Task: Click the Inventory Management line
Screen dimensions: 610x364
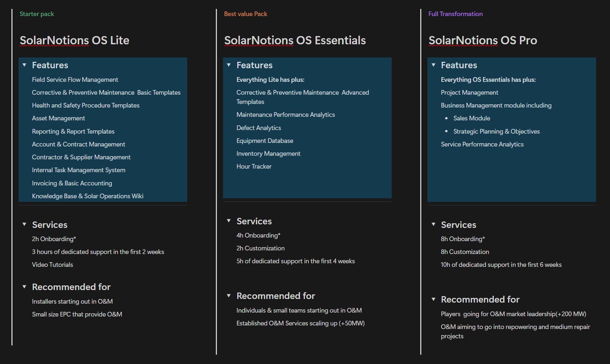Action: pyautogui.click(x=268, y=154)
